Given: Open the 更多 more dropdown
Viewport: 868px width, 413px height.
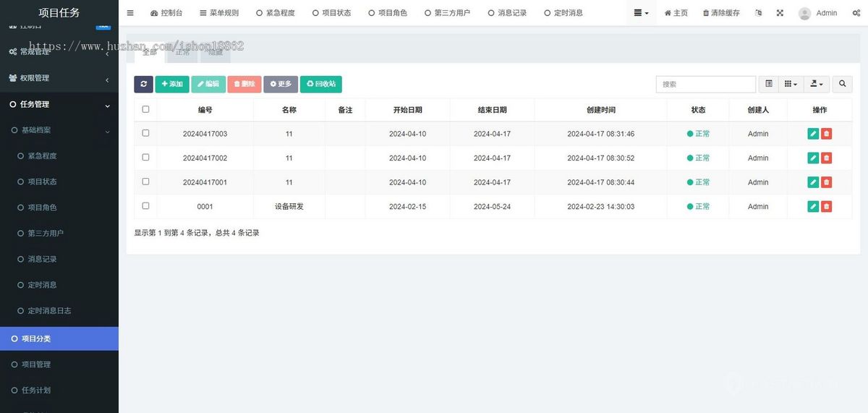Looking at the screenshot, I should coord(281,84).
